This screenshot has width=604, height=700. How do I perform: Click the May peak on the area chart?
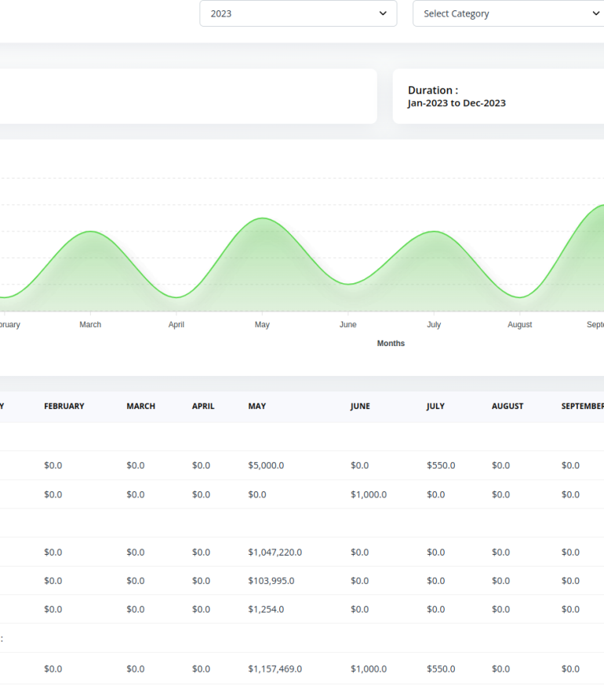(x=262, y=219)
